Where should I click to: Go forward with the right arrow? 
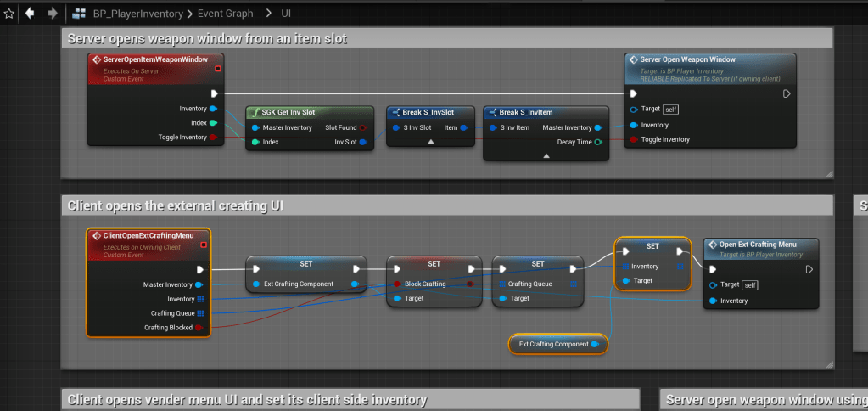[x=53, y=13]
